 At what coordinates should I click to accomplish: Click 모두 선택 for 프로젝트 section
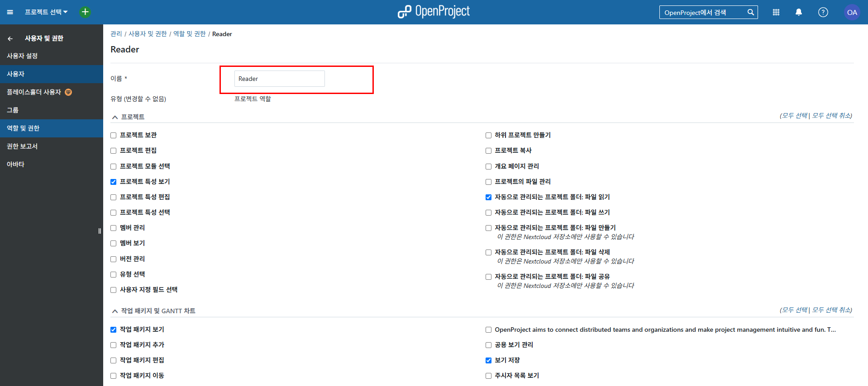pyautogui.click(x=795, y=116)
